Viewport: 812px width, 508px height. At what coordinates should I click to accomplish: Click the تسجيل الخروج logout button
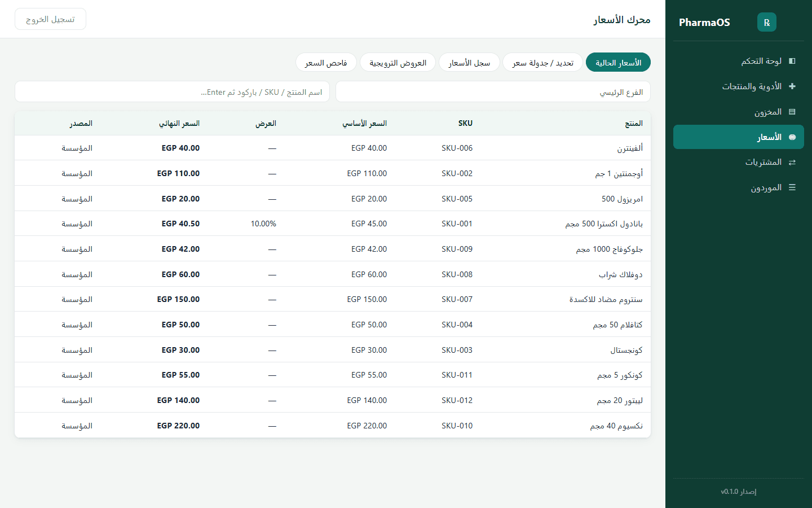pos(50,19)
